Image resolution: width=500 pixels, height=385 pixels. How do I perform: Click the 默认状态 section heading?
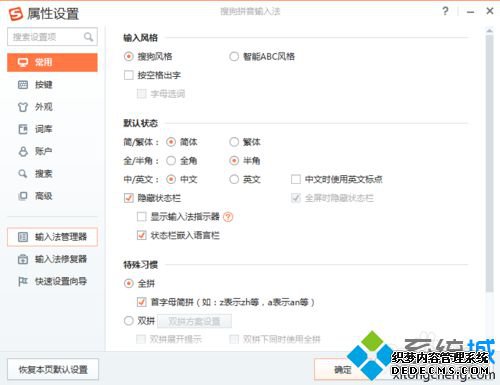click(x=140, y=123)
